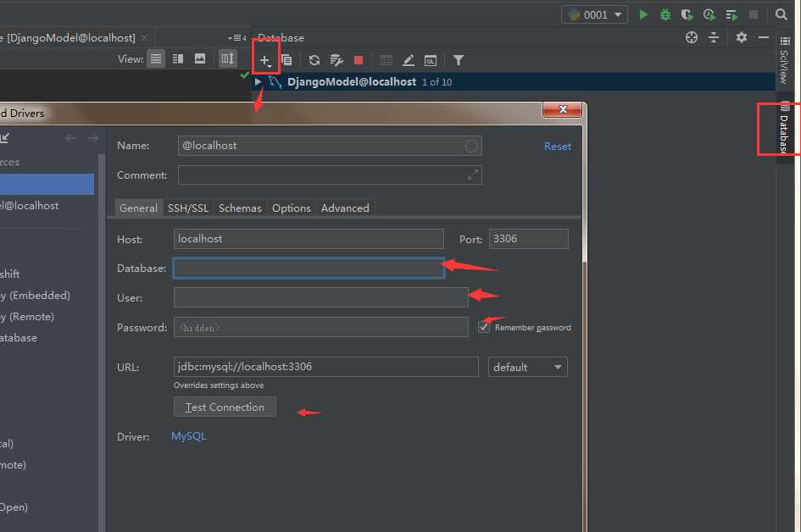Hide the Database panel with minus icon

click(764, 37)
